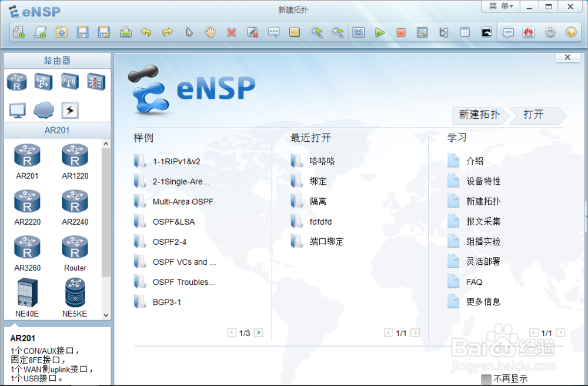This screenshot has height=386, width=588.
Task: Click the Undo arrow icon
Action: (x=146, y=32)
